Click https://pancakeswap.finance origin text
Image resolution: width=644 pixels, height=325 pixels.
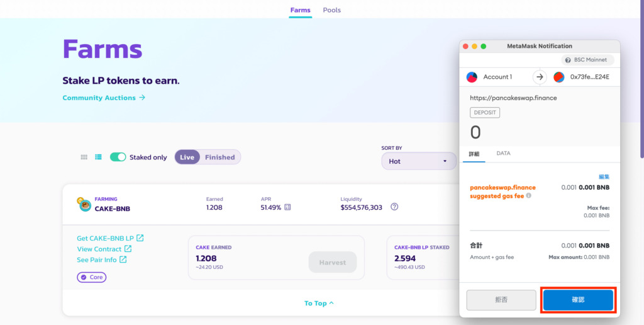click(513, 98)
